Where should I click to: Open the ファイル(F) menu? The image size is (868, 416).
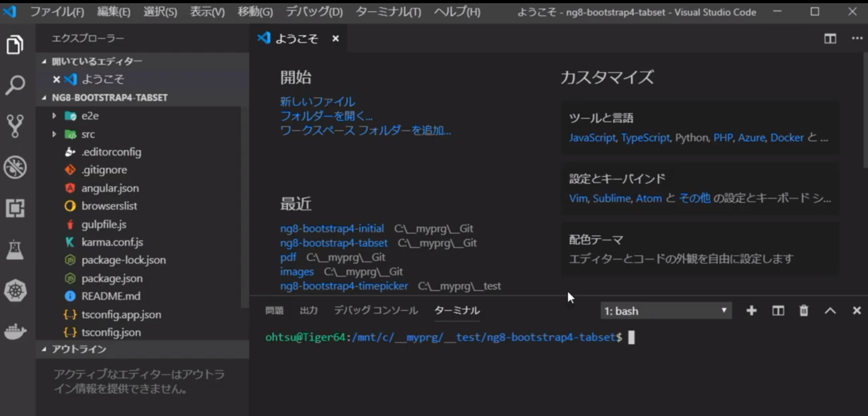57,12
